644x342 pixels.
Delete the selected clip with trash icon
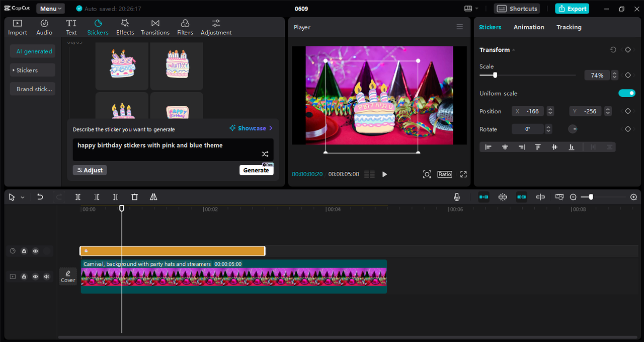(134, 197)
